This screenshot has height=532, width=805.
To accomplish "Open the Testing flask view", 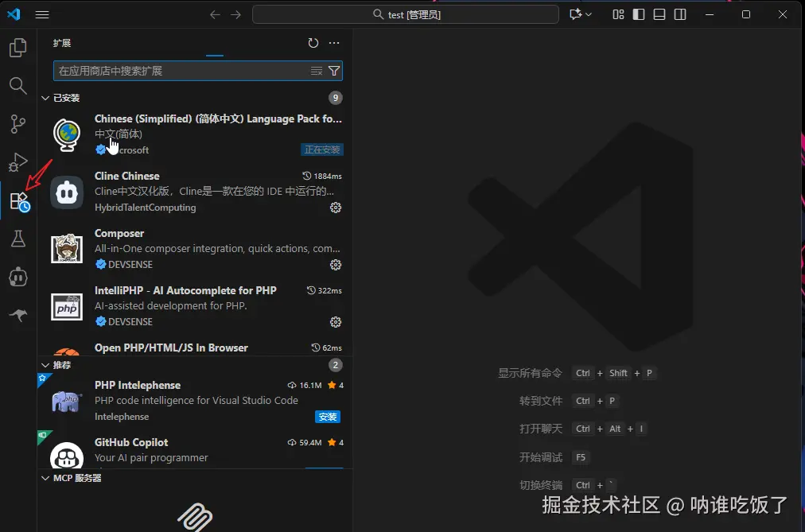I will 18,239.
